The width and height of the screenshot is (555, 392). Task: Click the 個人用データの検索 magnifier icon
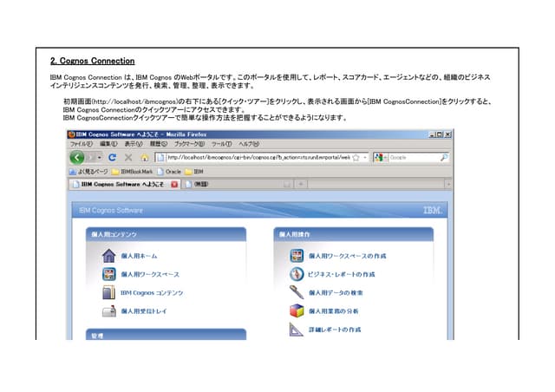point(297,293)
